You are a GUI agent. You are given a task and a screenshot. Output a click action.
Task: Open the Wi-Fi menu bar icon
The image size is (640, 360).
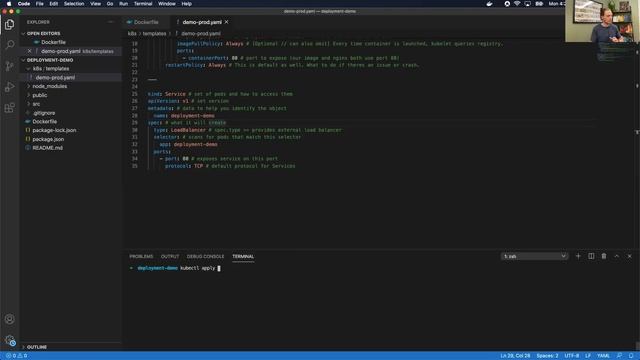(x=517, y=4)
